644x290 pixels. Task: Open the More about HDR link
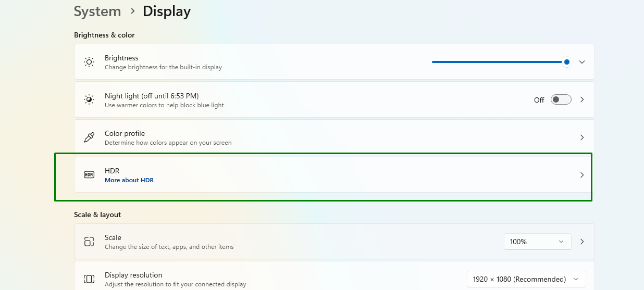coord(129,180)
